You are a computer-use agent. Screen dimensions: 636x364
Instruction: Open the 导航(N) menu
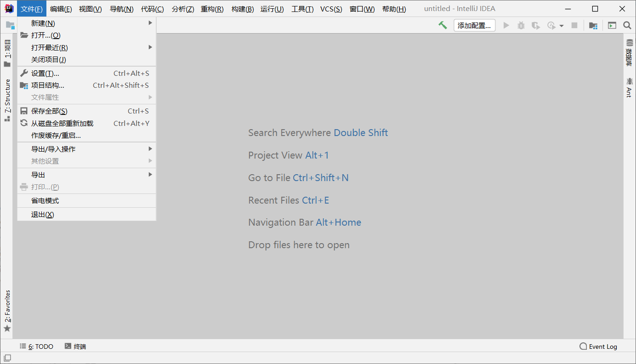coord(121,9)
